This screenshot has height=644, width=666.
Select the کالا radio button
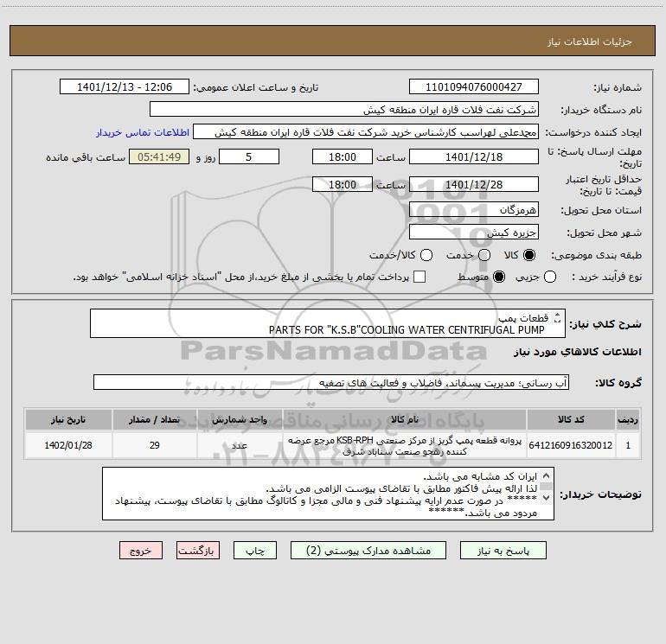(x=529, y=255)
